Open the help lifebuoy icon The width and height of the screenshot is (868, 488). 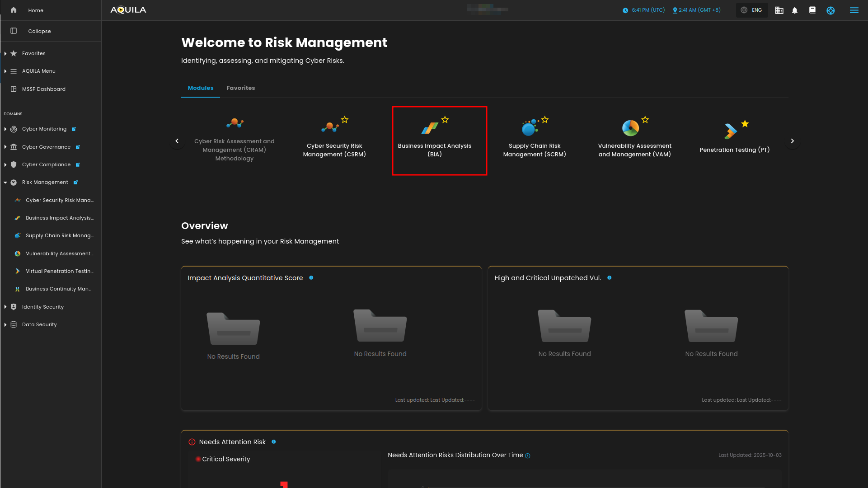click(830, 10)
